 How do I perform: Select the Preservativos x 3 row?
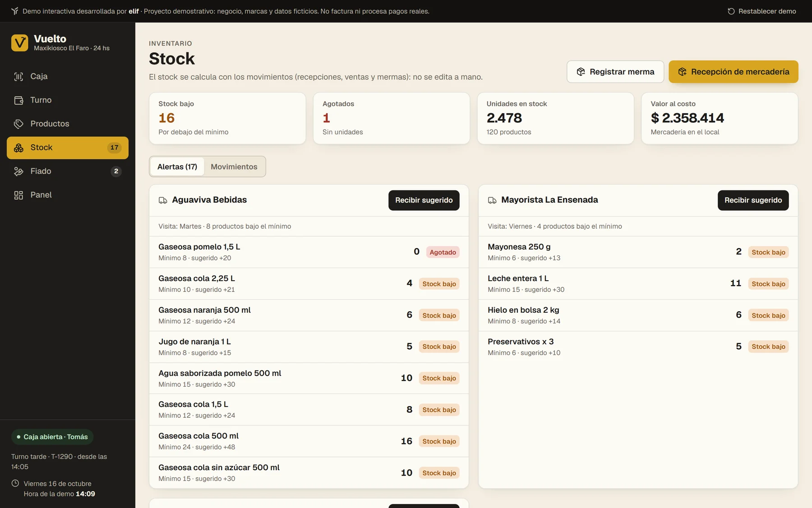638,347
